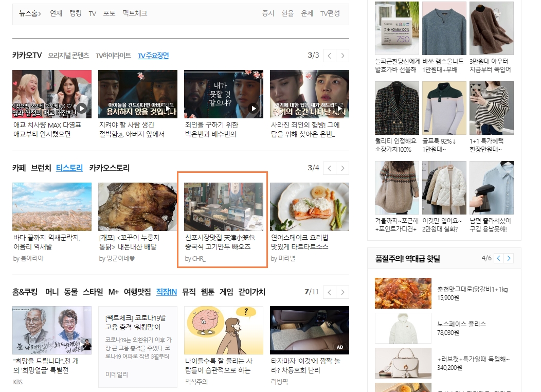
Task: Open 바다 끝까지 억새군락지 post thumbnail
Action: click(52, 207)
